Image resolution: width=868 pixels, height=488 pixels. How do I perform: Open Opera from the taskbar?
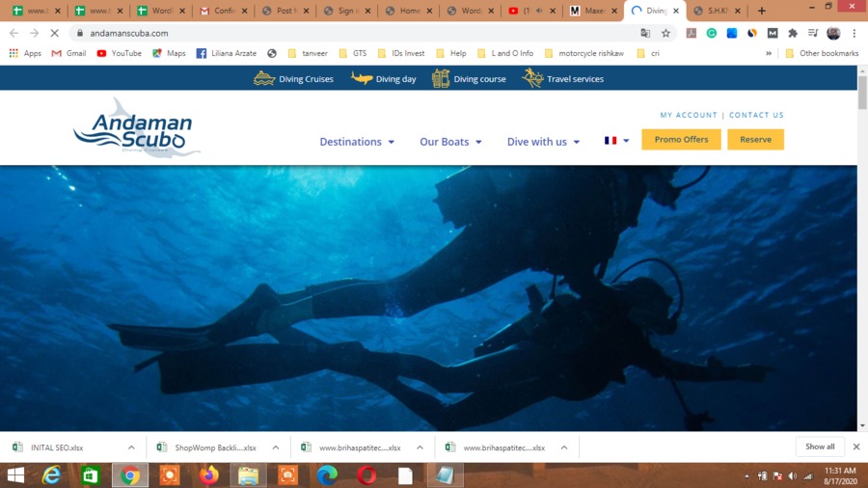click(x=366, y=475)
